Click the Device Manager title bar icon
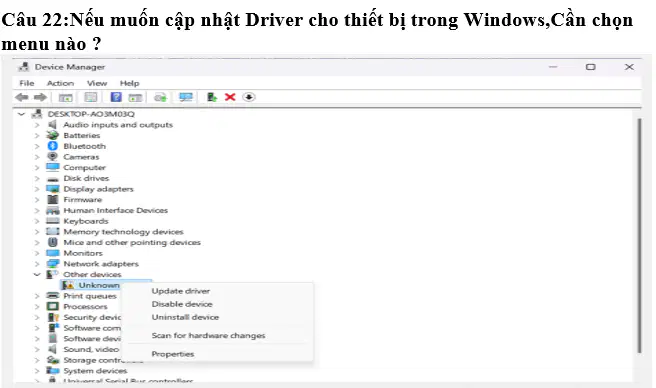656x388 pixels. tap(24, 67)
